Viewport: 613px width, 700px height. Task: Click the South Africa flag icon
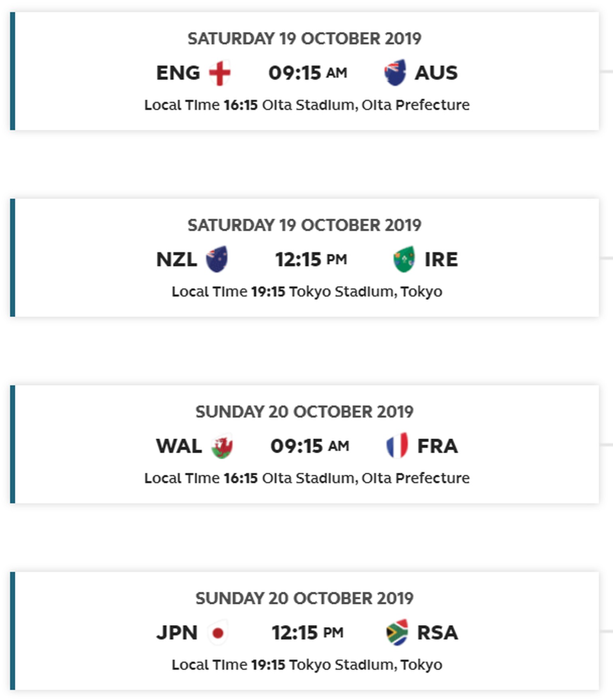(x=397, y=633)
